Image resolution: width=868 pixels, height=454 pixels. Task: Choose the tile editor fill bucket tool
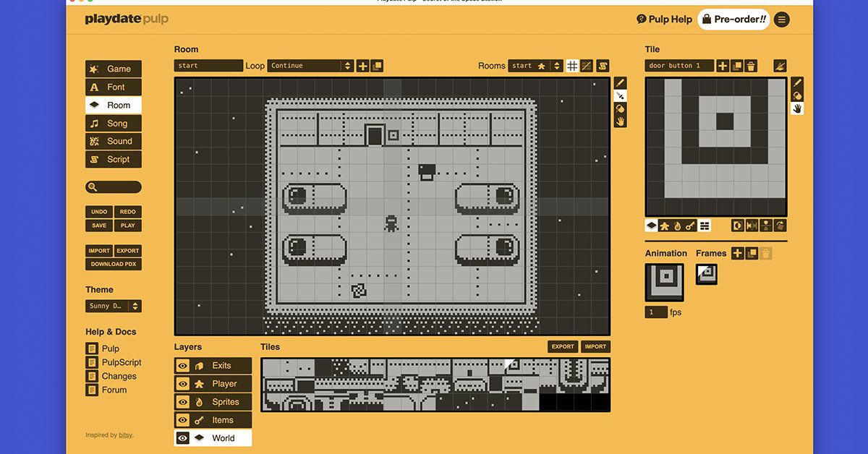click(797, 95)
